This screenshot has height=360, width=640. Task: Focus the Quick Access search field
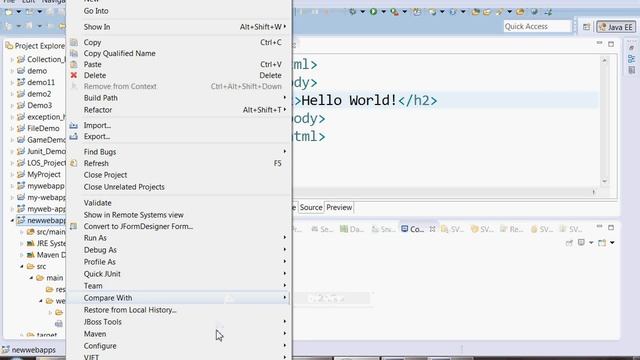536,27
